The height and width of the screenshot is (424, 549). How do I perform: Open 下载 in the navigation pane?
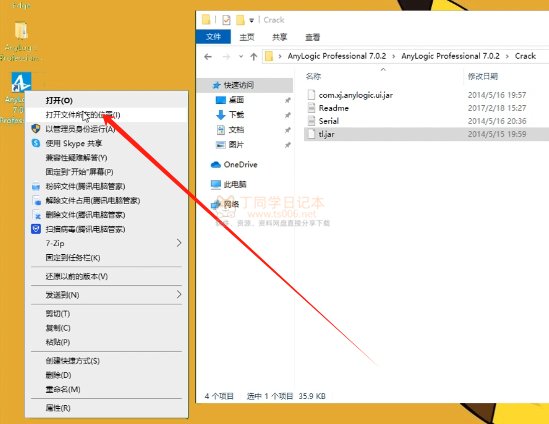tap(236, 115)
